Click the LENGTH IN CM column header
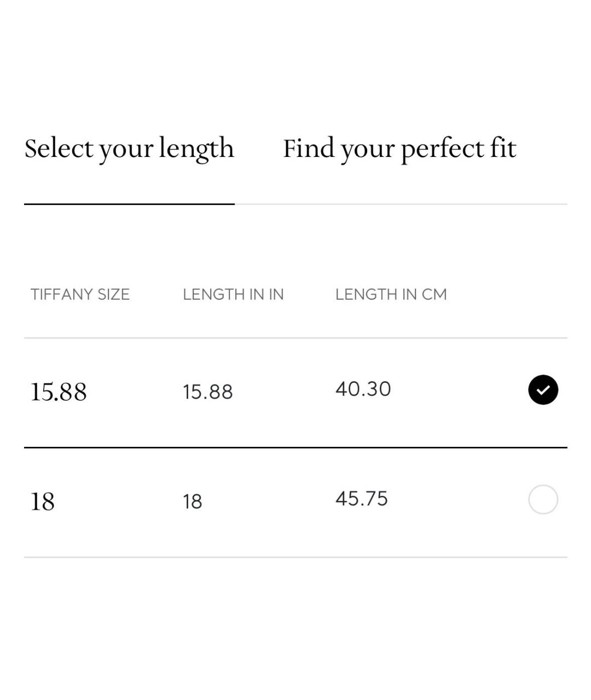This screenshot has height=700, width=591. pos(391,294)
